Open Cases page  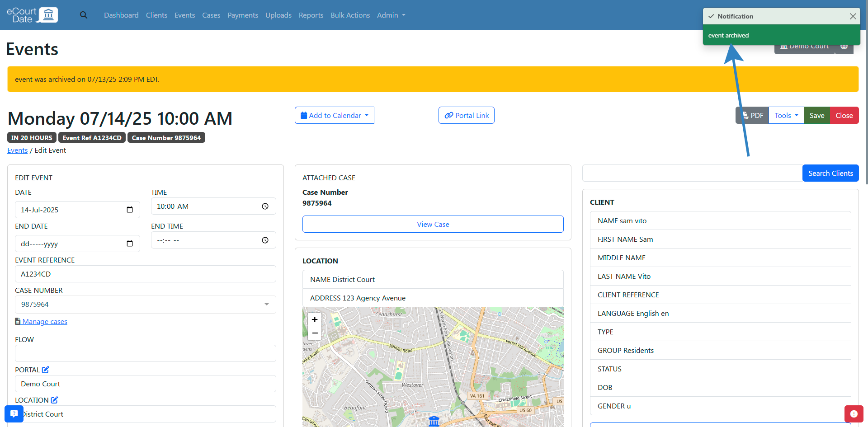click(211, 15)
